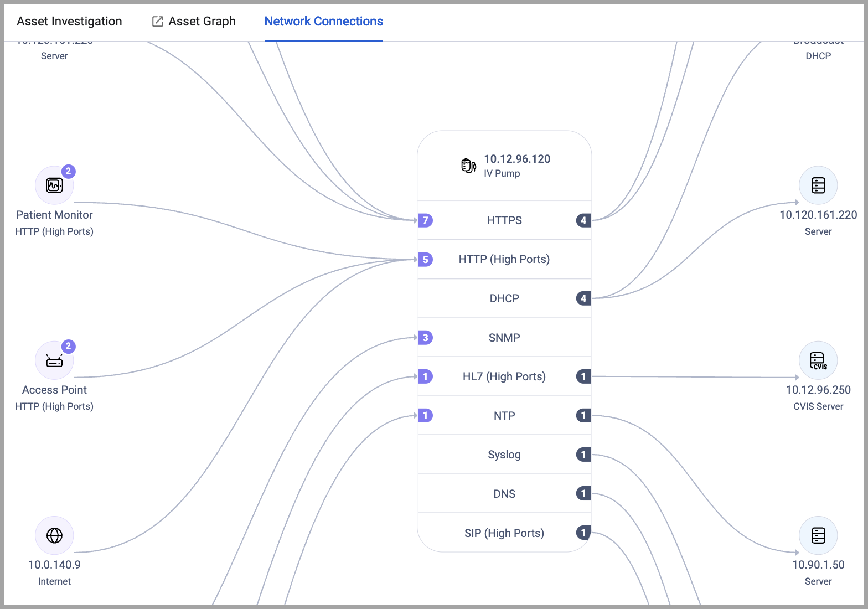
Task: Click the 10.0.140.9 address label
Action: click(x=54, y=565)
